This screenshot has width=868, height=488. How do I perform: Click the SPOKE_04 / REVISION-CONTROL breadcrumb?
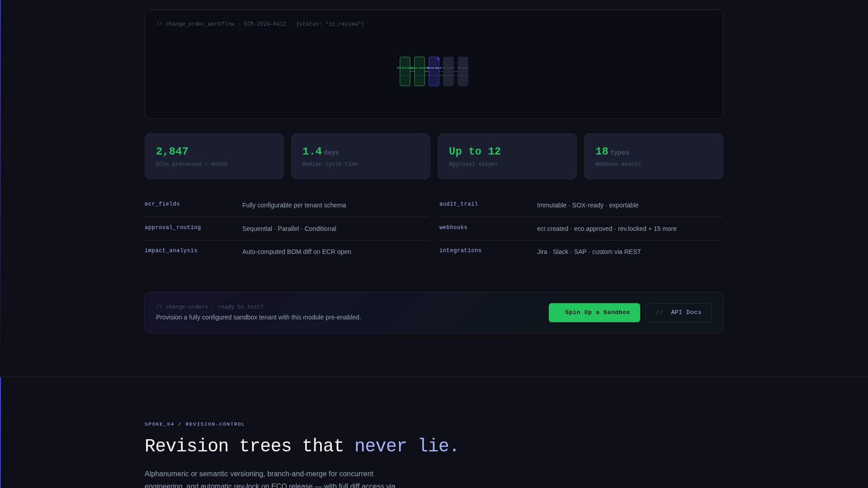194,424
